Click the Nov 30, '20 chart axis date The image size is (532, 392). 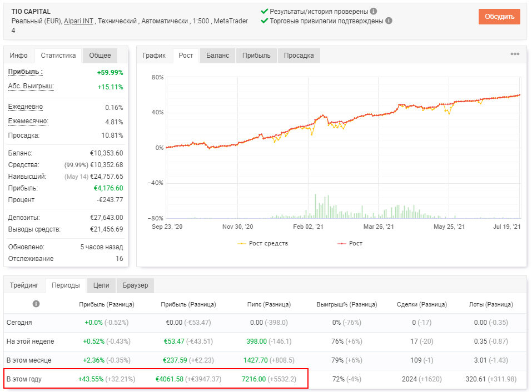pyautogui.click(x=237, y=227)
